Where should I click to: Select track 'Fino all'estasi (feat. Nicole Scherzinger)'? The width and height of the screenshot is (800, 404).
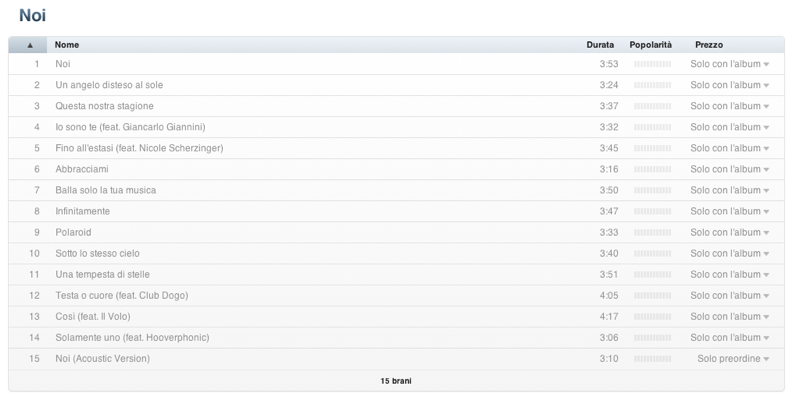[x=139, y=148]
